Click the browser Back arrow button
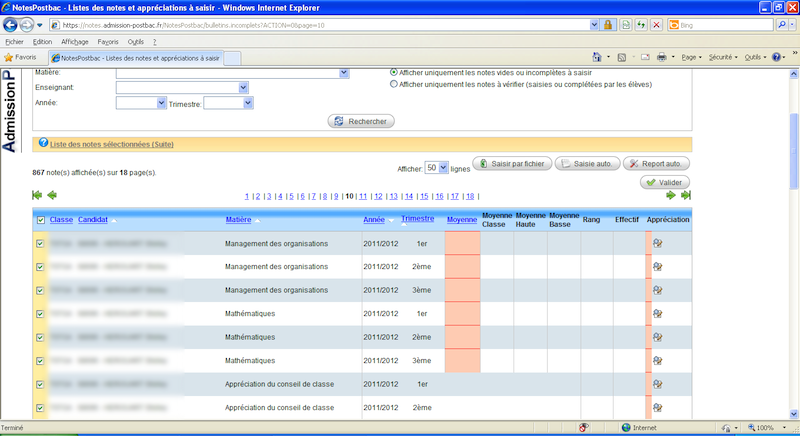 point(12,24)
